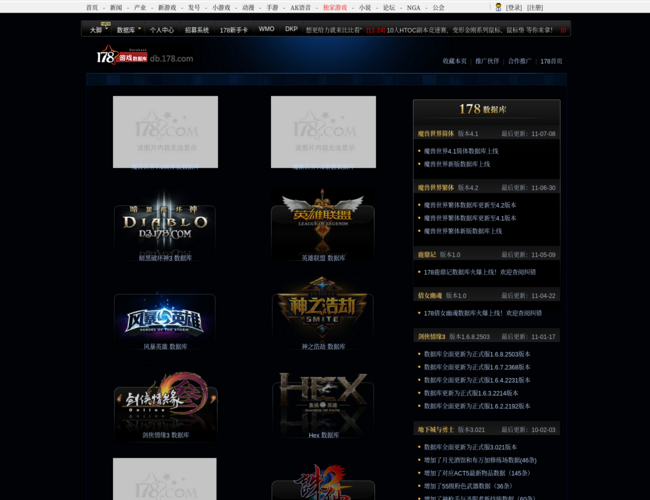Click 收藏本页 bookmark link
Image resolution: width=650 pixels, height=500 pixels.
coord(454,61)
